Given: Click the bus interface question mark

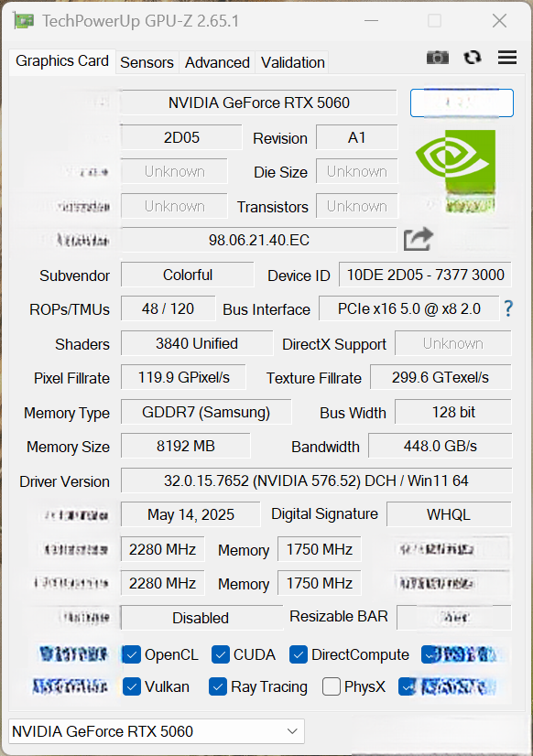Looking at the screenshot, I should coord(508,308).
